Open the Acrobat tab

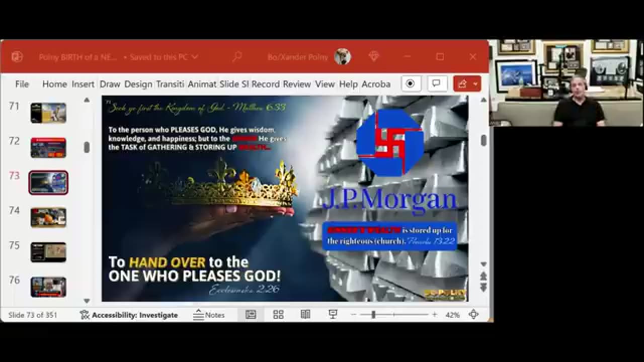click(376, 84)
